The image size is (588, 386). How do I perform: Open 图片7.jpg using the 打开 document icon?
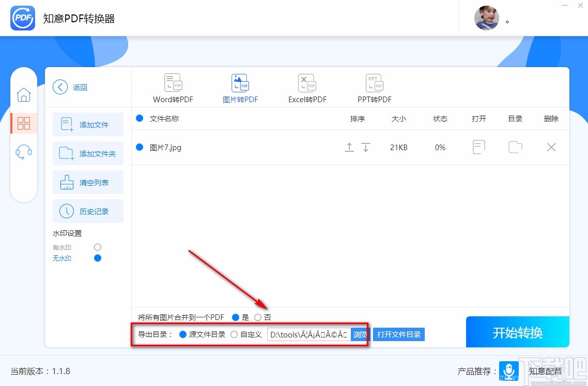(478, 147)
